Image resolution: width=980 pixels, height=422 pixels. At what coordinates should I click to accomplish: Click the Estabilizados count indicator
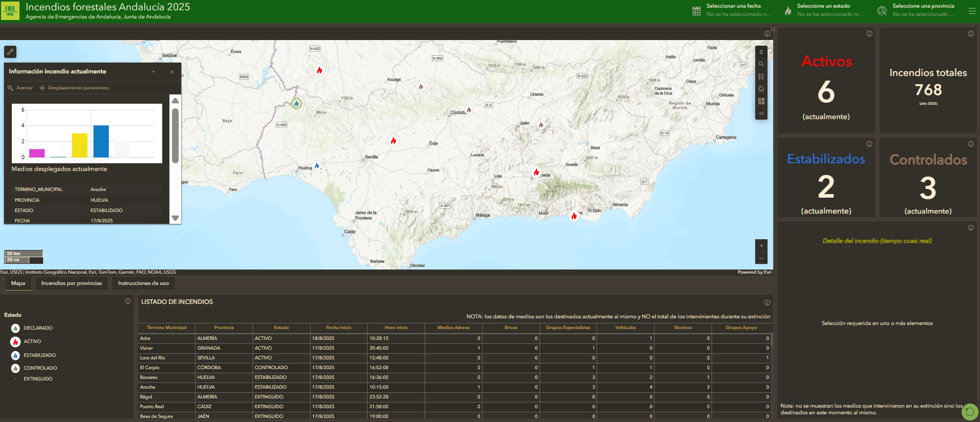[826, 186]
